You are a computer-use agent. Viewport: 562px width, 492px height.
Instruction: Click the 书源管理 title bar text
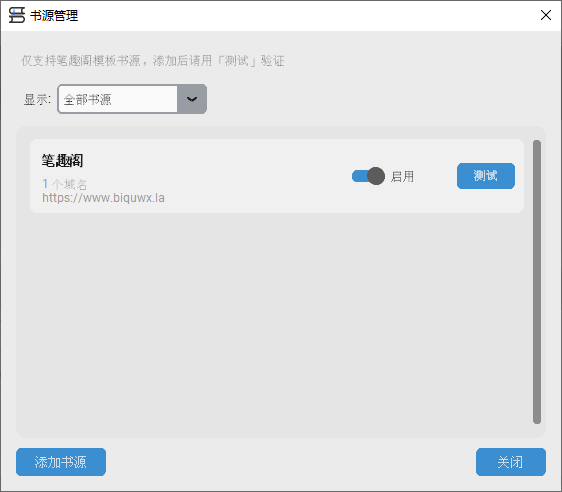pyautogui.click(x=54, y=15)
